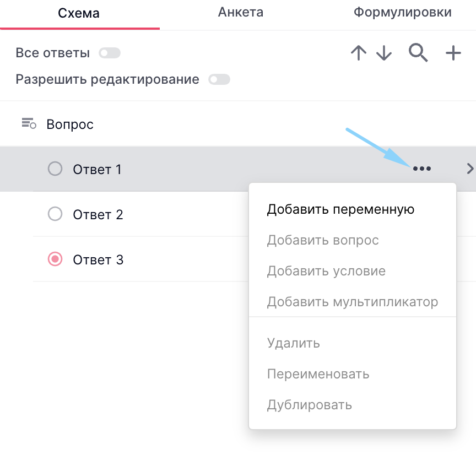
Task: Select Добавить вопрос in context menu
Action: [x=323, y=240]
